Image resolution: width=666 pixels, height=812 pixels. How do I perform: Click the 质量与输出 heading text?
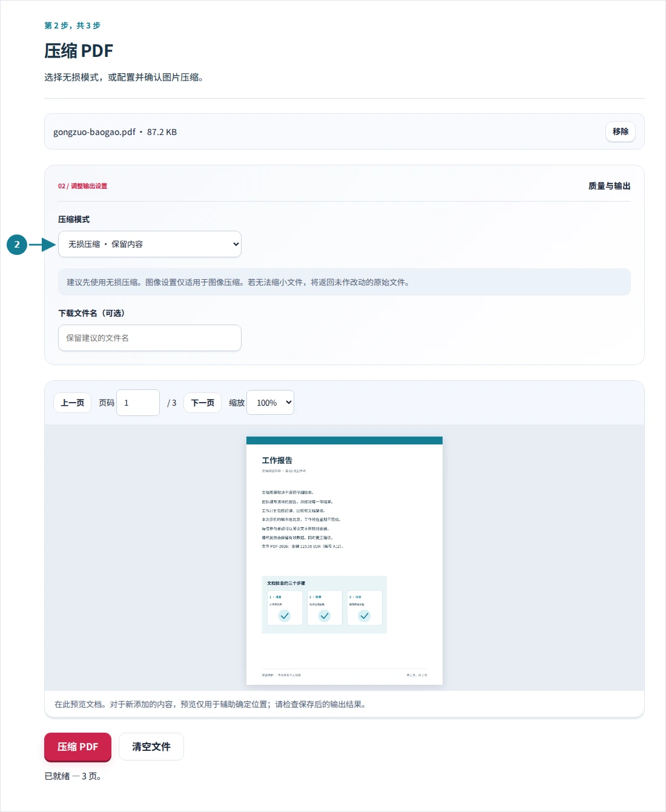click(x=609, y=186)
